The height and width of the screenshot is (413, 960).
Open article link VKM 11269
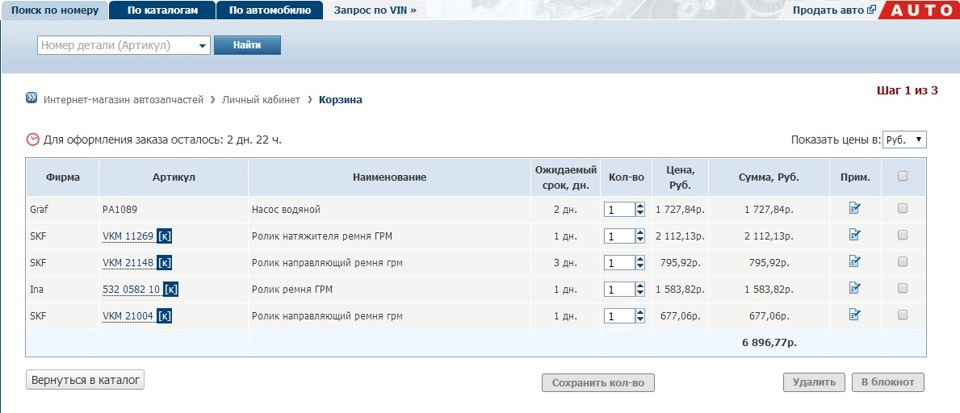(x=127, y=236)
